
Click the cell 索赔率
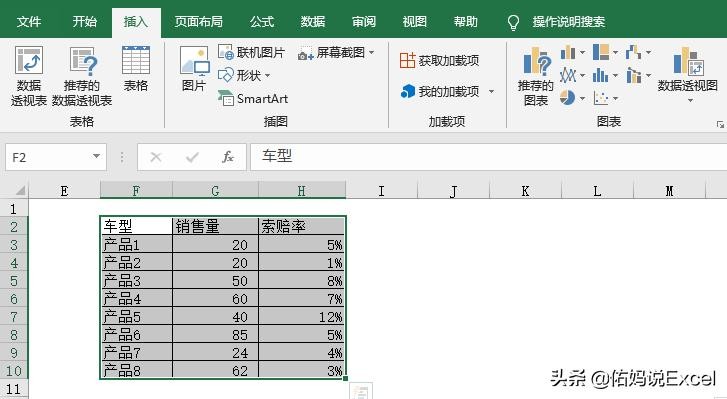coord(302,226)
